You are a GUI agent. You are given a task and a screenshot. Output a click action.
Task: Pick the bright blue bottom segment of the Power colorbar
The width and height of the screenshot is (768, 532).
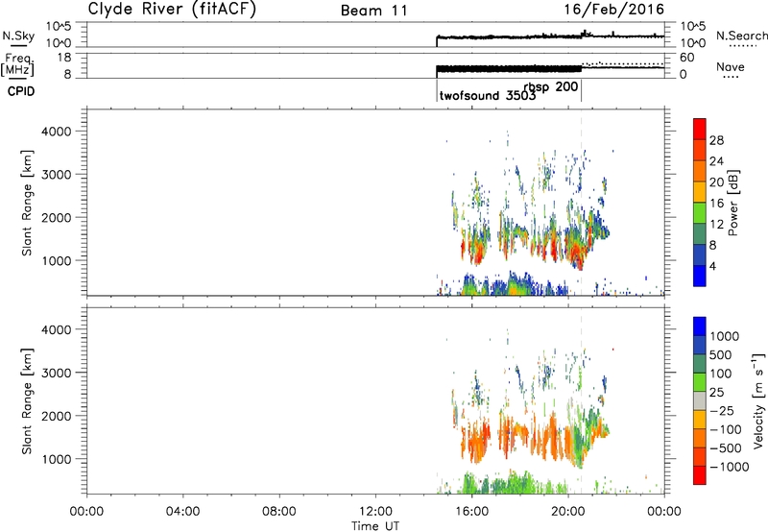(700, 276)
